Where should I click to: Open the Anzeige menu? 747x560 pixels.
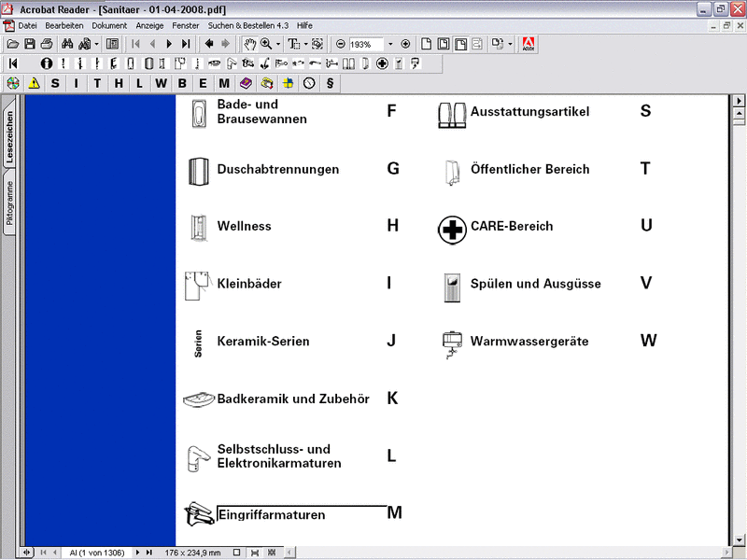(149, 26)
